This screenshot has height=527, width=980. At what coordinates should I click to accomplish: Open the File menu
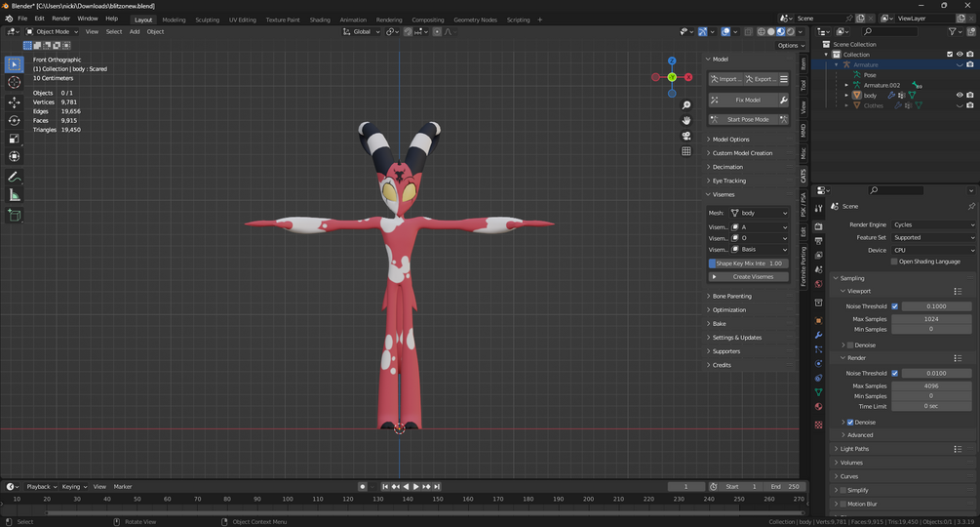click(22, 19)
